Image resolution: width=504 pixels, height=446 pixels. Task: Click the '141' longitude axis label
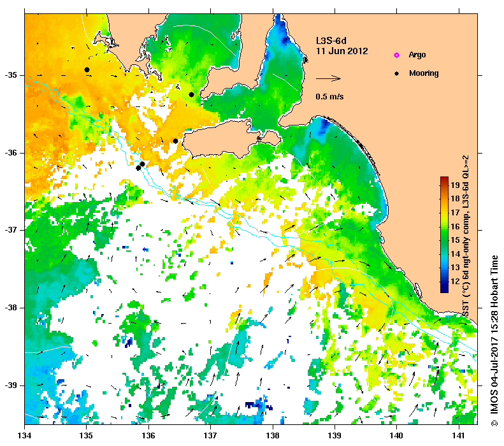point(459,436)
